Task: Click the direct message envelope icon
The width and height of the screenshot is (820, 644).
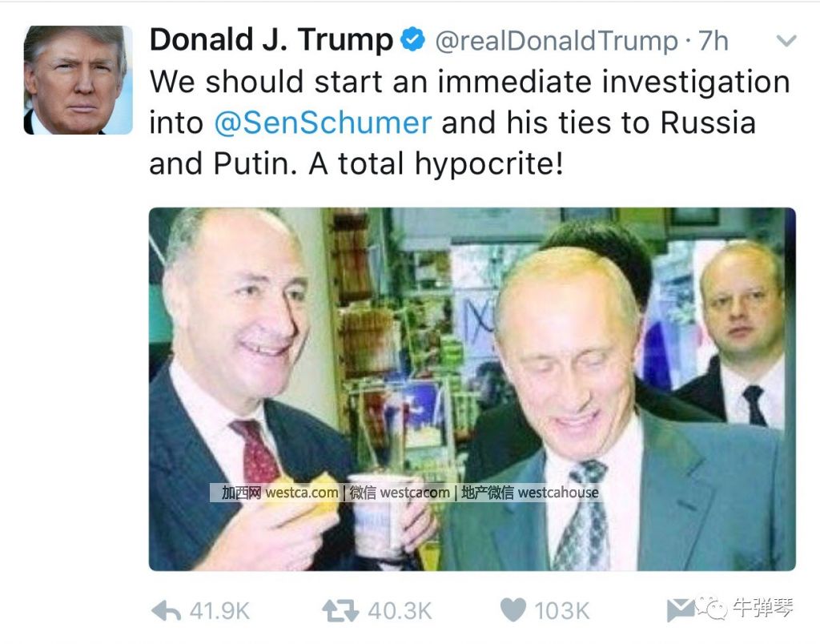Action: pyautogui.click(x=680, y=611)
